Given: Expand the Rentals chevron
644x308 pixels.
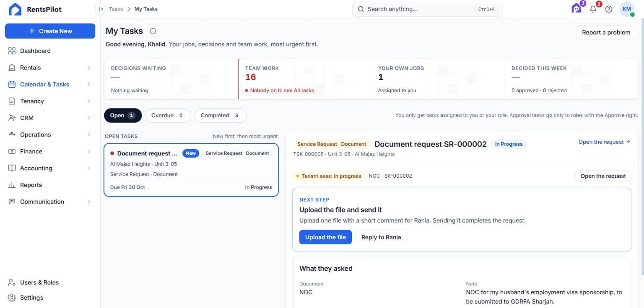Looking at the screenshot, I should [x=88, y=67].
